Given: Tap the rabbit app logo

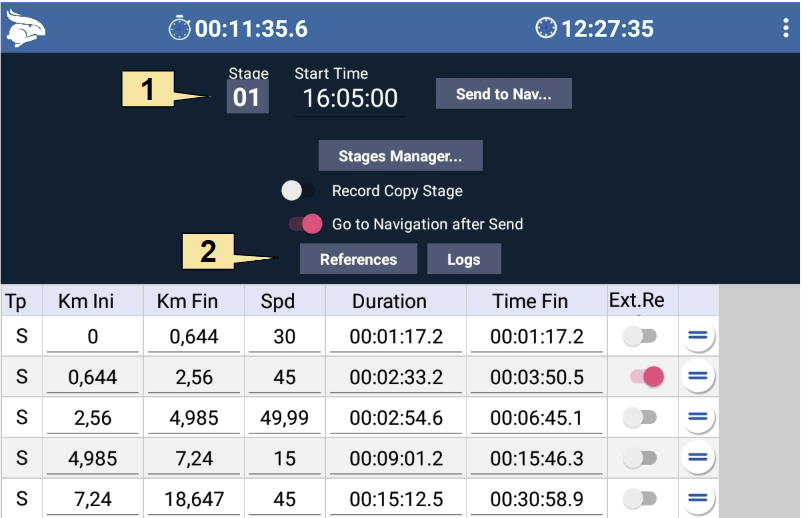Looking at the screenshot, I should pyautogui.click(x=26, y=29).
